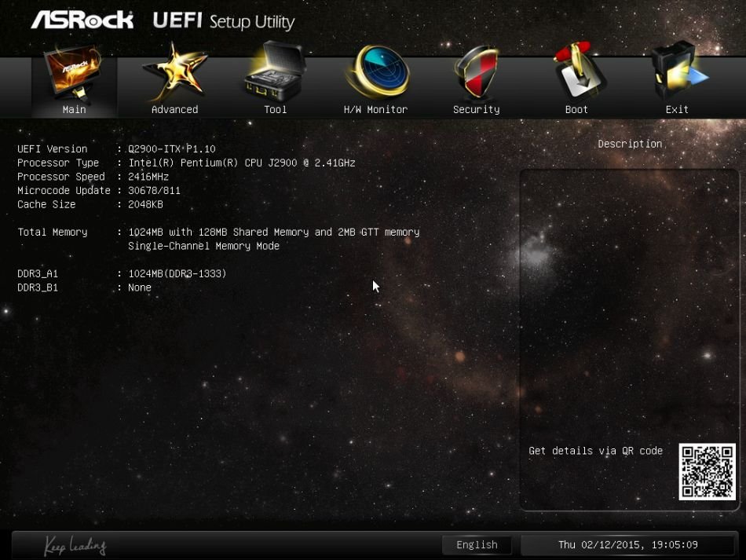Click the English language button
Viewport: 746px width, 560px height.
(477, 545)
